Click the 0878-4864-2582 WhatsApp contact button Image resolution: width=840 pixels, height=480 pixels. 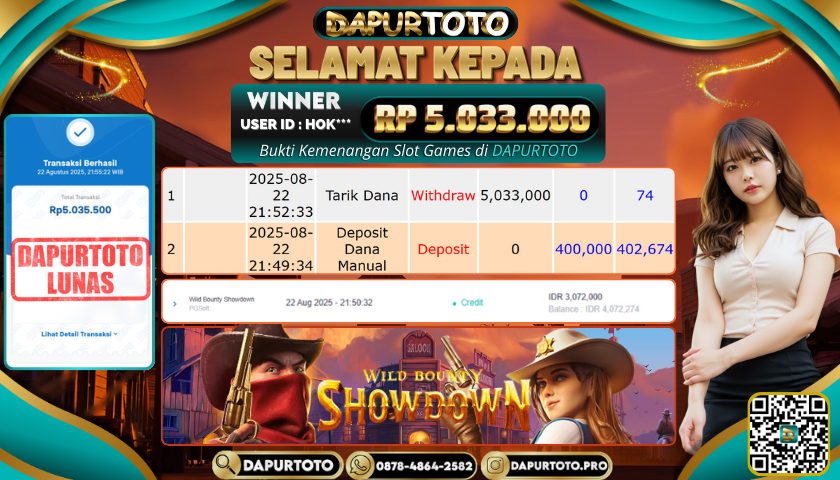coord(411,466)
